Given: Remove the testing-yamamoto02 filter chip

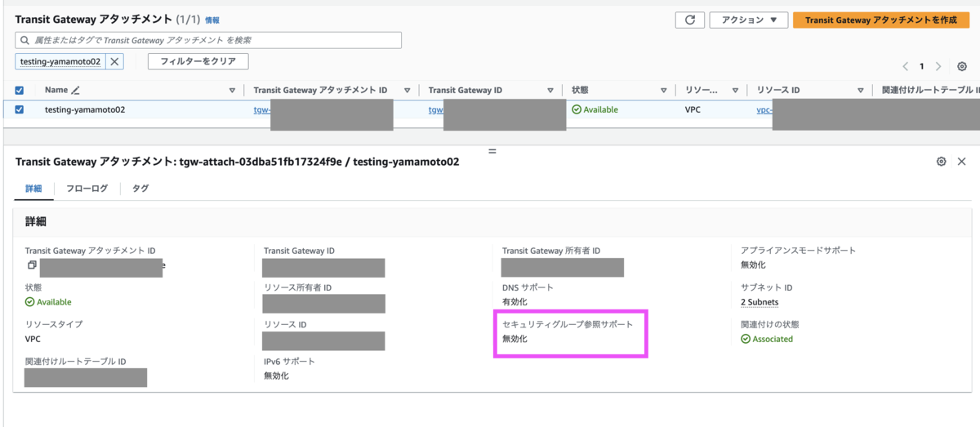Looking at the screenshot, I should [x=115, y=61].
